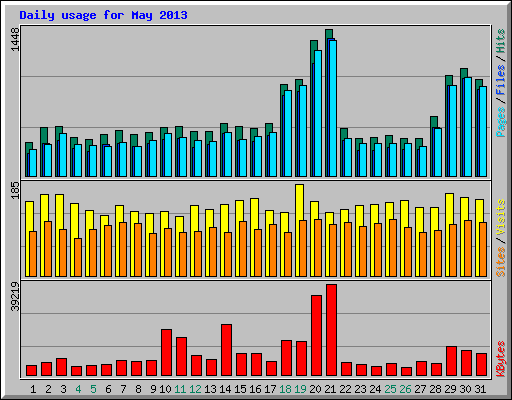
Task: Click the Files legend label
Action: tap(501, 79)
